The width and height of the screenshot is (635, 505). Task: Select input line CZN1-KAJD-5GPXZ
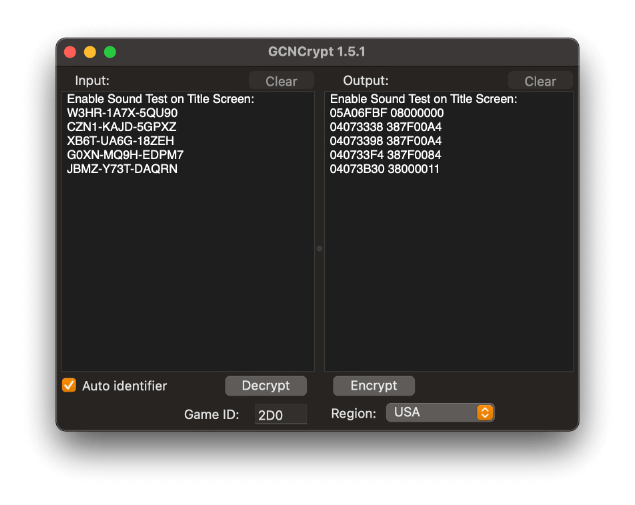coord(121,127)
